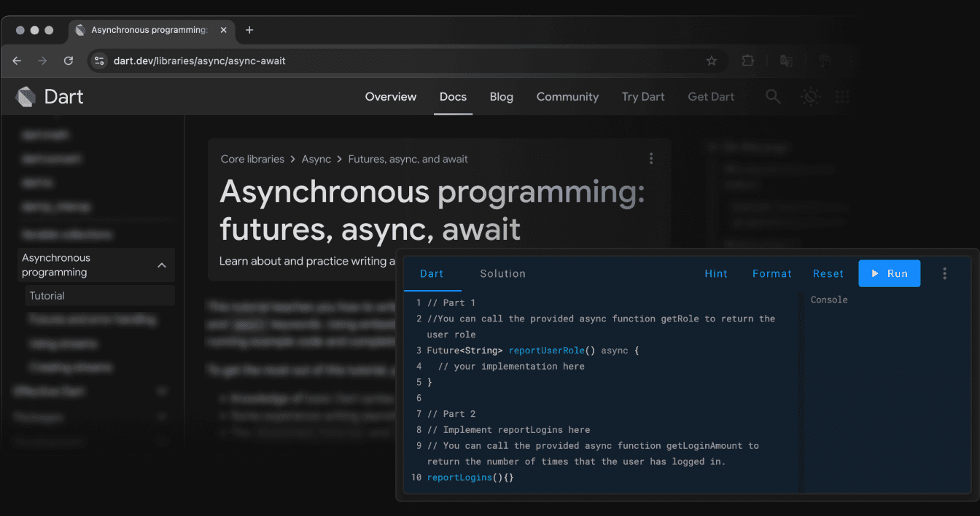Expand the Effective Dart section
Viewport: 980px width, 516px height.
[x=162, y=391]
